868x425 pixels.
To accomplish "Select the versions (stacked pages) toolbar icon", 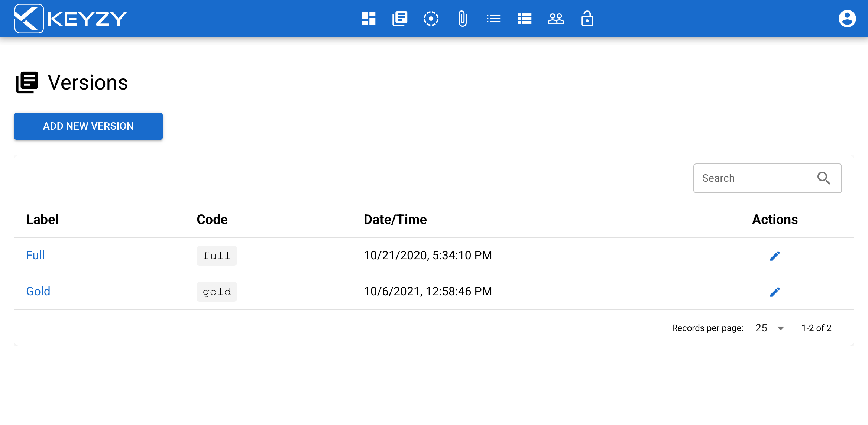I will pyautogui.click(x=399, y=18).
